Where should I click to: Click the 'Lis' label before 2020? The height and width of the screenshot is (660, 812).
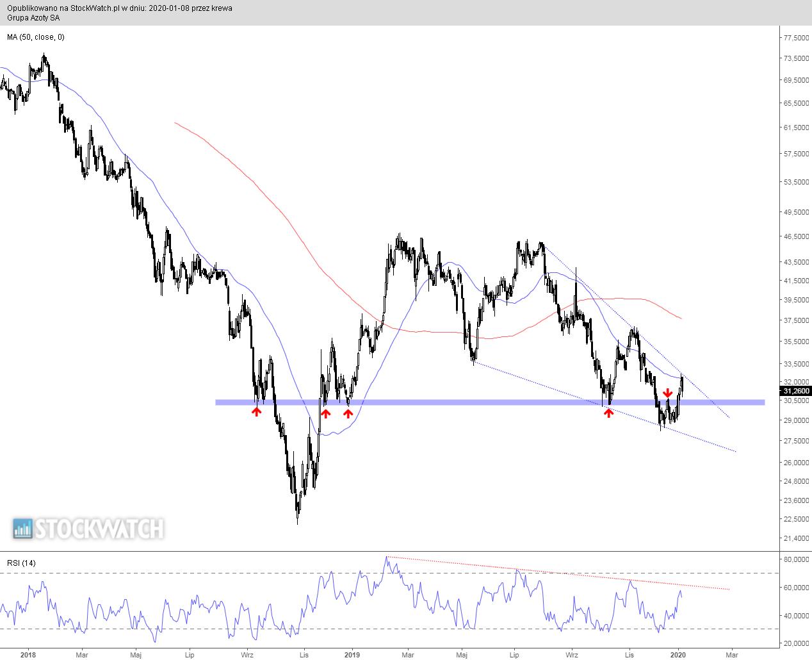(x=629, y=655)
